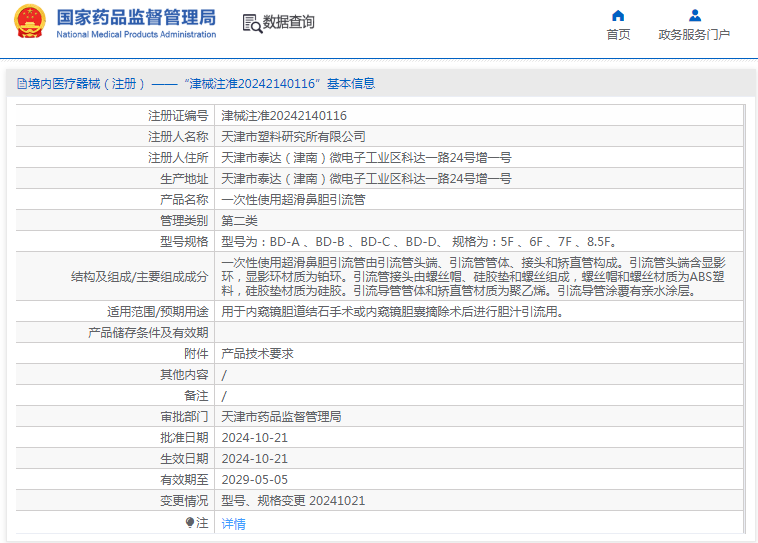Go to 首页 text link

tap(618, 34)
